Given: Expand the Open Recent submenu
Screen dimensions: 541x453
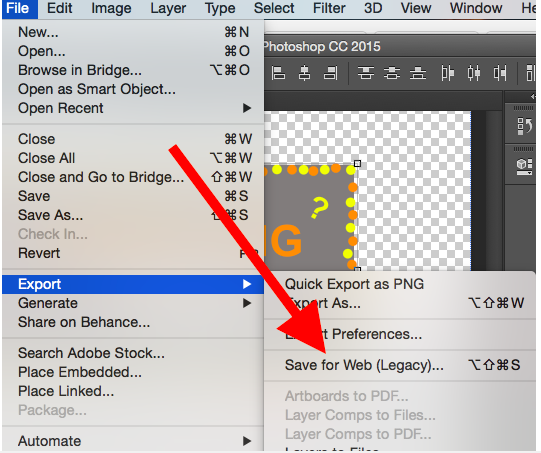Looking at the screenshot, I should (x=133, y=108).
